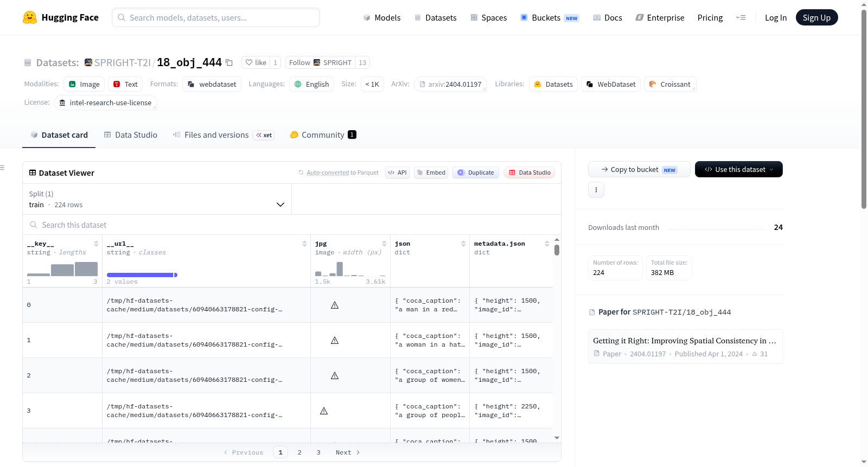Select the English language tag

(x=312, y=84)
